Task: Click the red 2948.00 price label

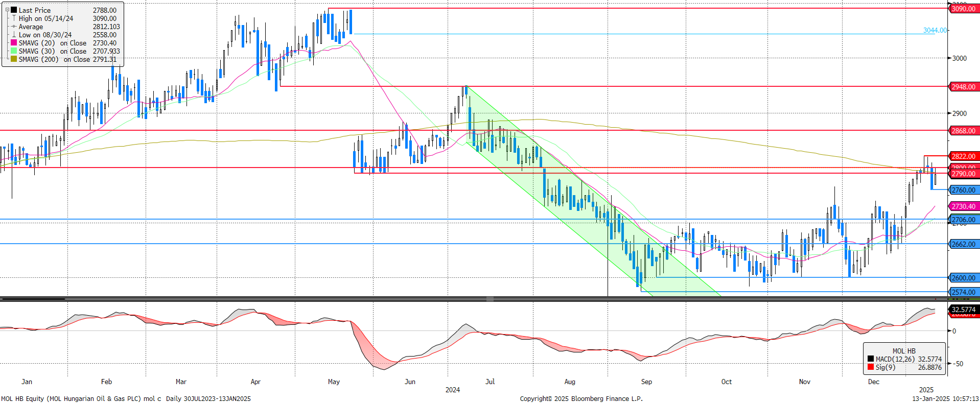Action: [x=964, y=87]
